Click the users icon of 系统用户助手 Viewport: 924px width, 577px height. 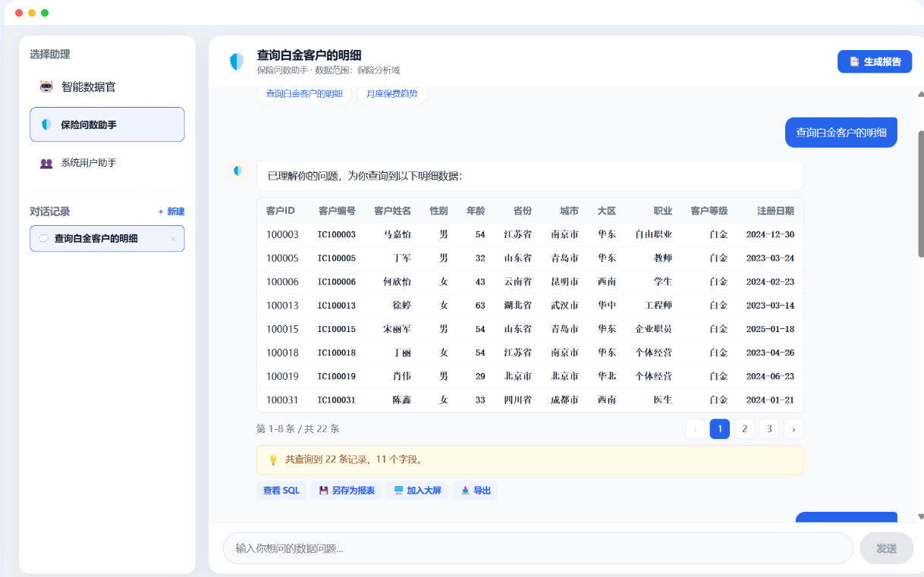point(46,163)
